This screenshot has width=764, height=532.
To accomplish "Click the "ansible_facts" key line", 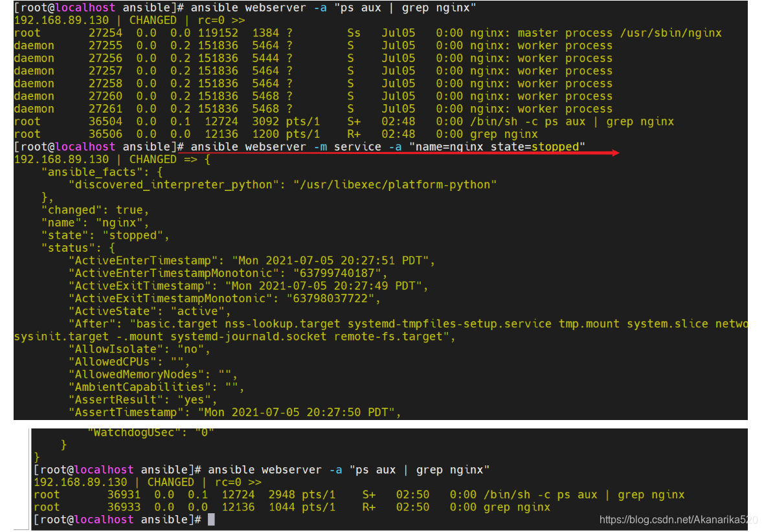I will point(102,172).
